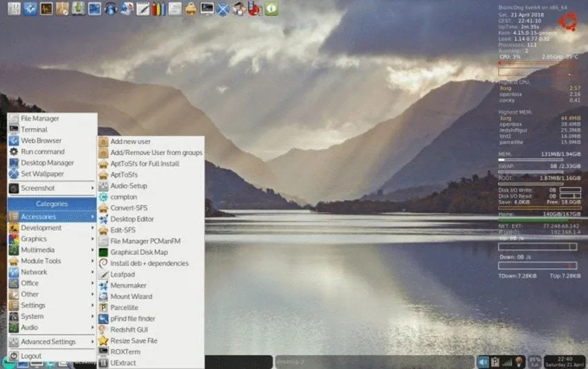The width and height of the screenshot is (588, 369).
Task: Select Terminal from the main menu
Action: (34, 129)
